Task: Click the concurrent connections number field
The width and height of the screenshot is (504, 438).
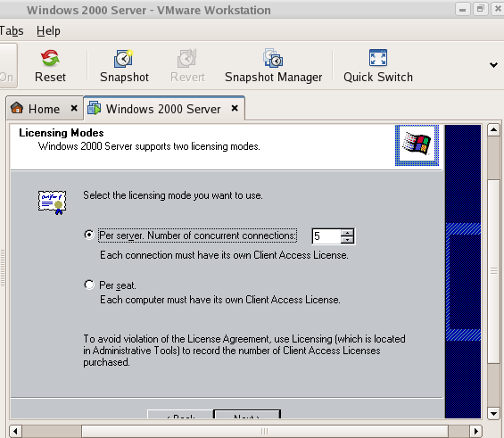Action: 326,236
